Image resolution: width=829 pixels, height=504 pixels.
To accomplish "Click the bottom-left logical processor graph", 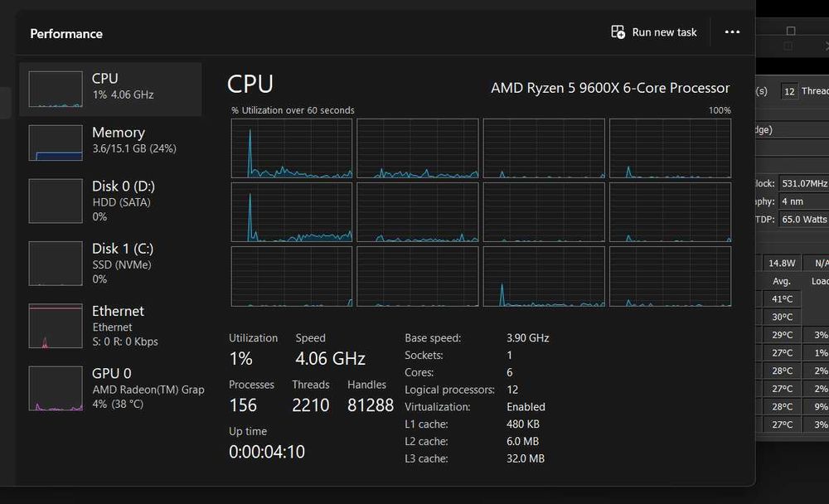I will coord(292,276).
